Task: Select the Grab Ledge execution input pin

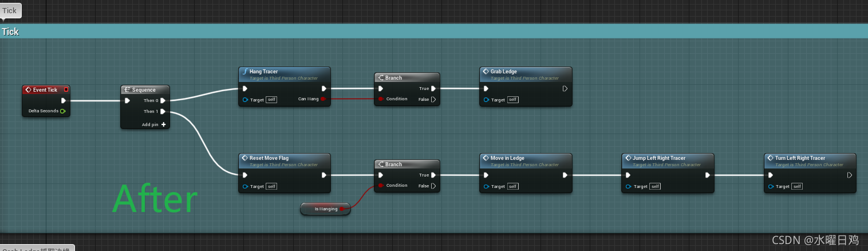Action: pos(486,88)
